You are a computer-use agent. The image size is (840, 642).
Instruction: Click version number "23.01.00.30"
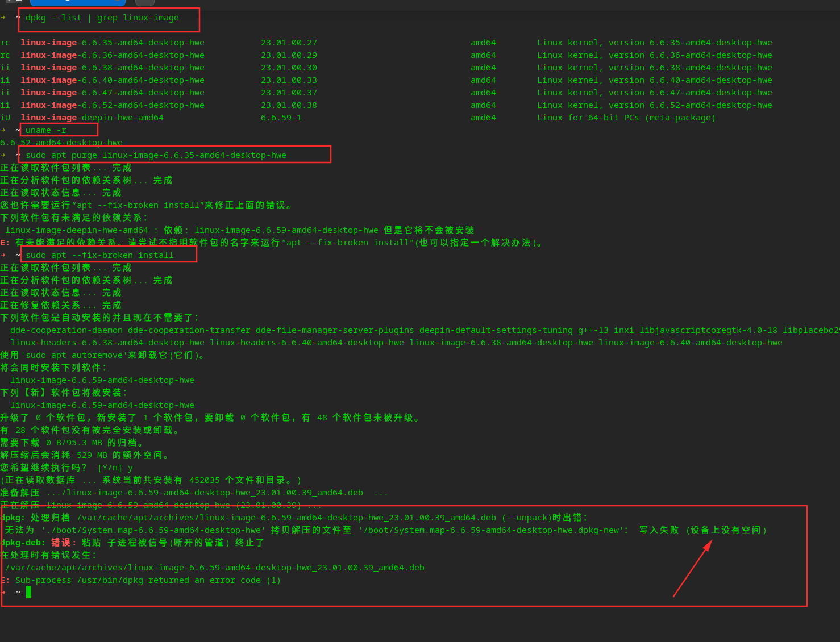[289, 68]
